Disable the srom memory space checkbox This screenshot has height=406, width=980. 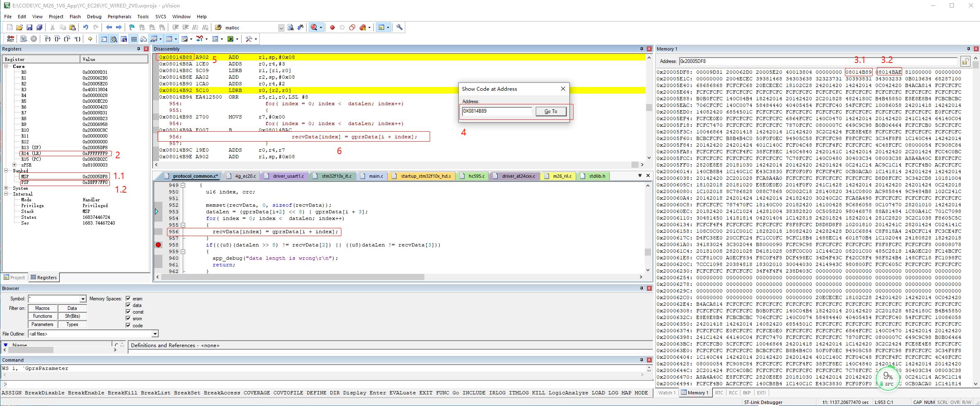pos(128,318)
